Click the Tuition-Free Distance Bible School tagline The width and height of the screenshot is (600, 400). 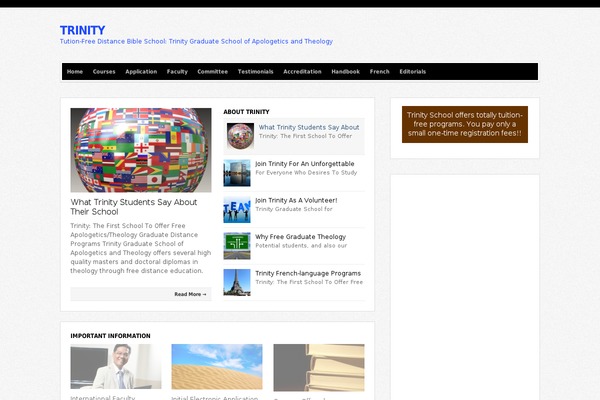[x=196, y=41]
